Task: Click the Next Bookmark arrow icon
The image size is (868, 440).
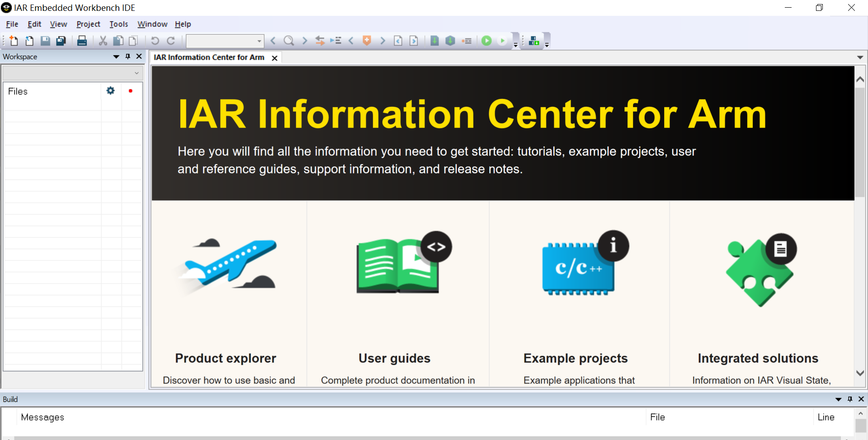Action: [383, 41]
